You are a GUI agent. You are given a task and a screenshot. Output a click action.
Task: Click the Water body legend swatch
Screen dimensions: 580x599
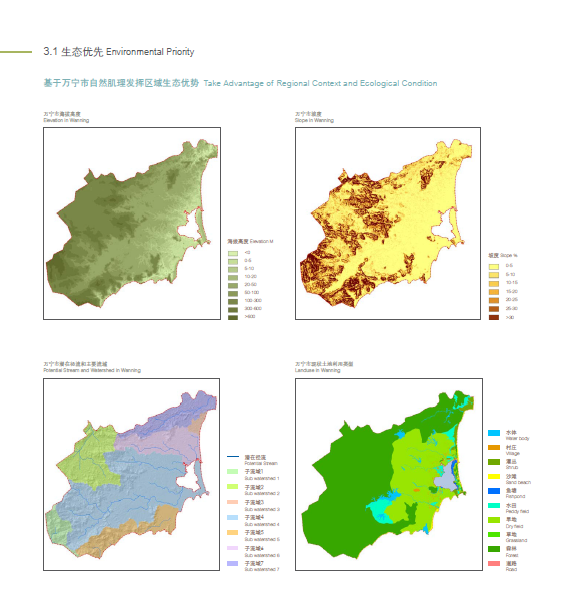pos(494,433)
